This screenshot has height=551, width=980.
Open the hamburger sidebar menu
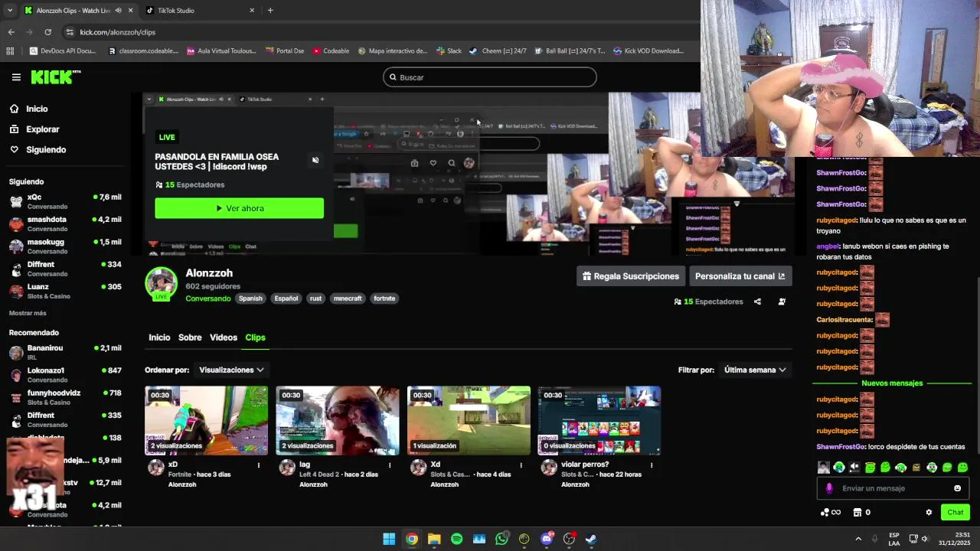pos(16,77)
